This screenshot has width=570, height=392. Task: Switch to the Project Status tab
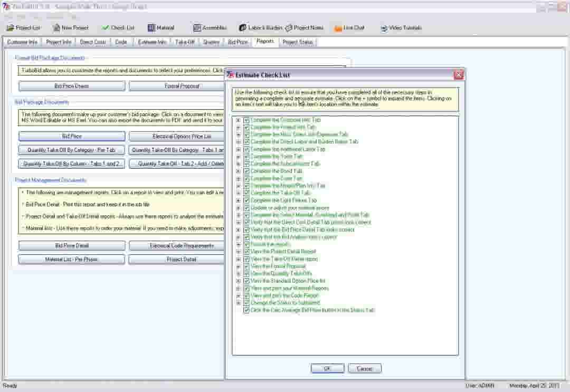tap(298, 42)
